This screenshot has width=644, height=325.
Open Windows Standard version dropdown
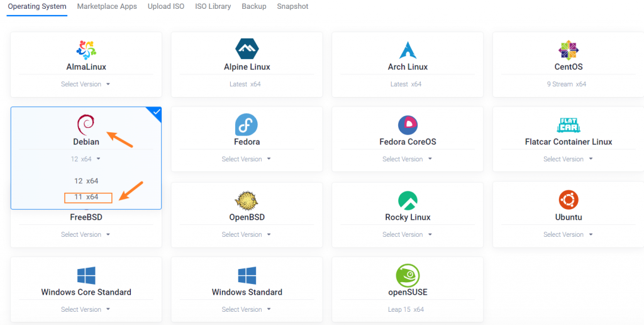(x=247, y=309)
